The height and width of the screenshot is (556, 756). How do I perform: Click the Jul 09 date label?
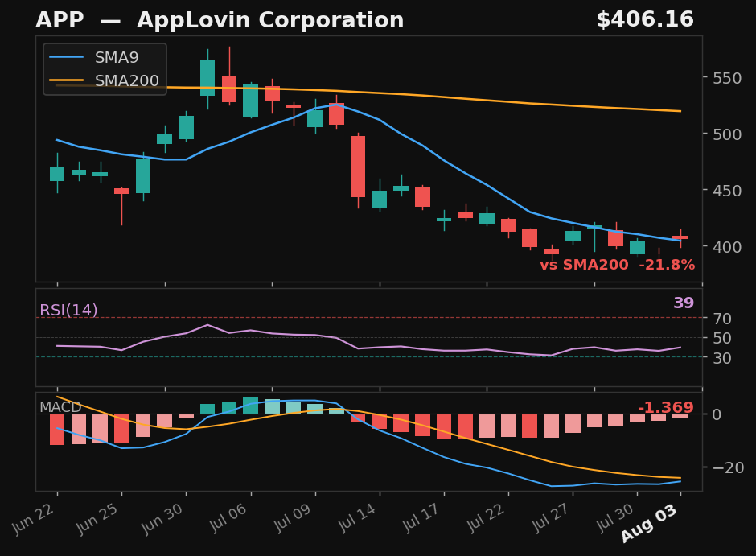(x=292, y=518)
